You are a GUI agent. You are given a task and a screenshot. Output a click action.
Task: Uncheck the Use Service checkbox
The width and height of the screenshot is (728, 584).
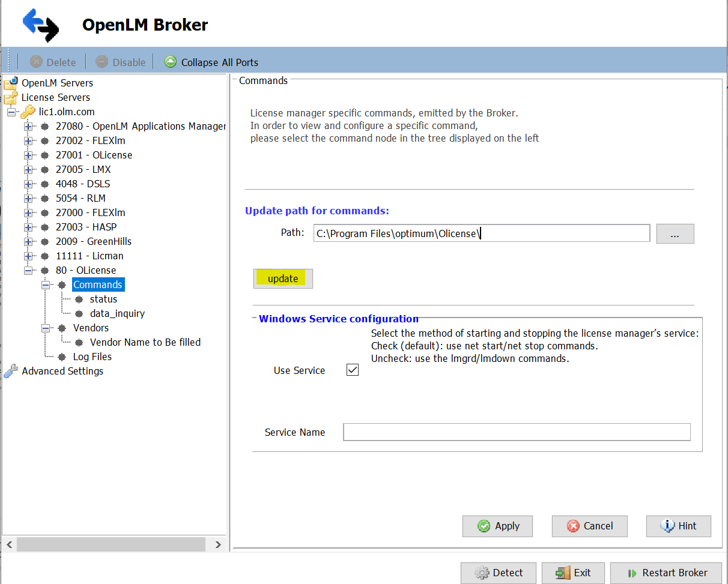(x=353, y=370)
